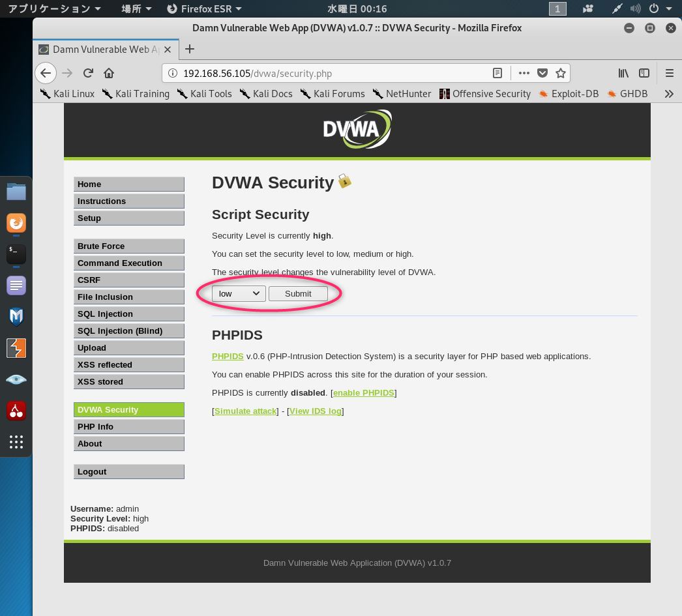Open the View IDS log link
This screenshot has height=616, width=682.
316,411
